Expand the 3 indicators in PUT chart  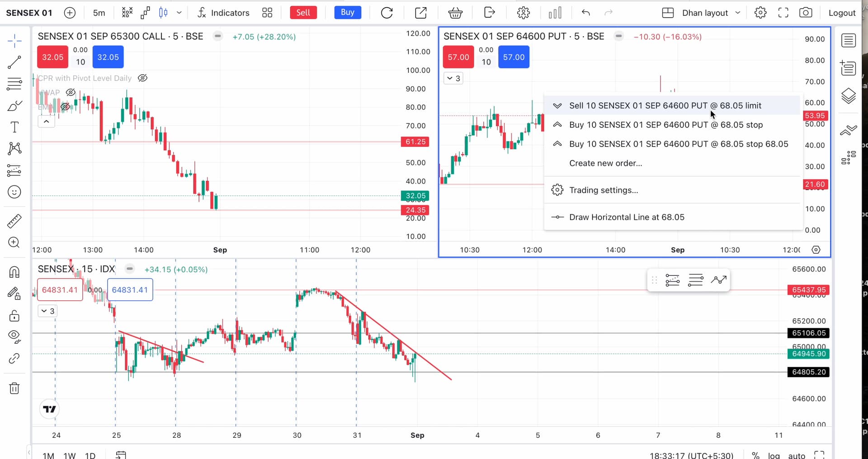453,78
